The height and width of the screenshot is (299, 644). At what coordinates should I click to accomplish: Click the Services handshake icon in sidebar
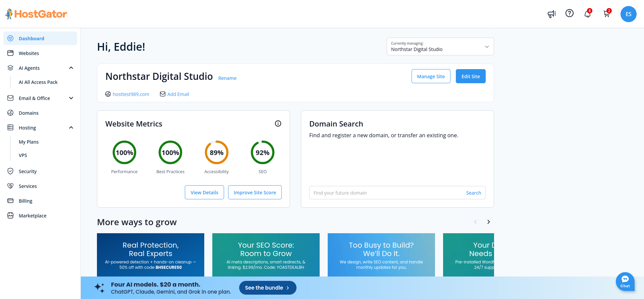tap(10, 186)
